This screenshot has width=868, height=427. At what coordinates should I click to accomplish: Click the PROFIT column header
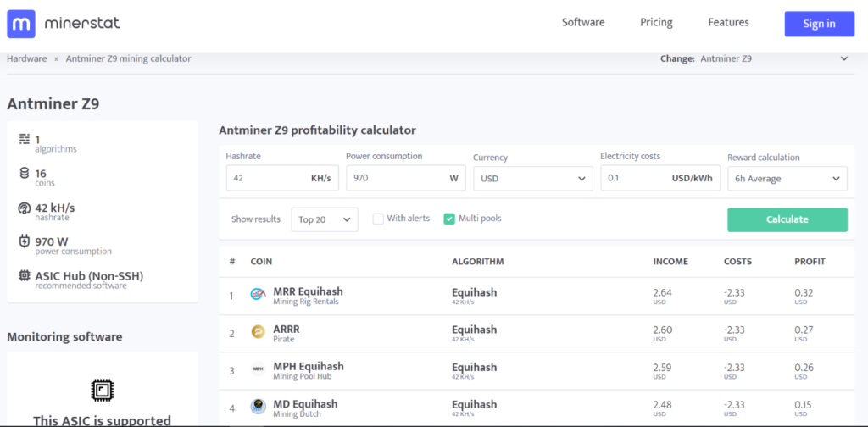pos(810,262)
